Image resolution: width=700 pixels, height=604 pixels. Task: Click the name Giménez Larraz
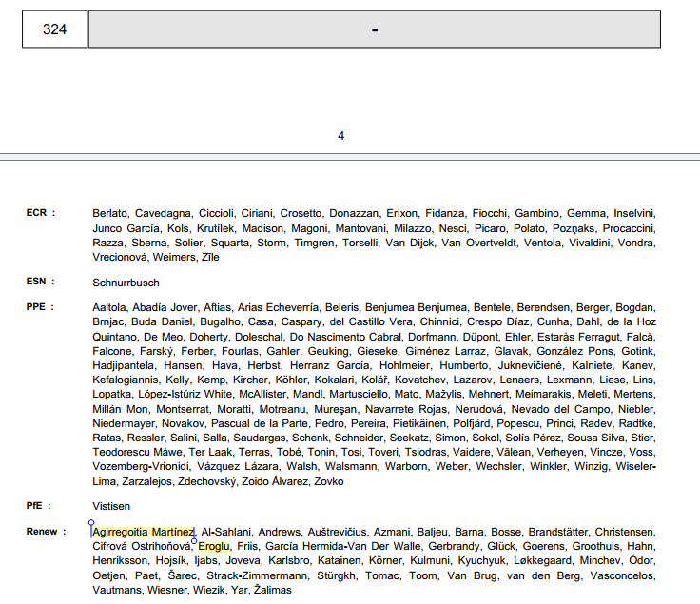pos(445,351)
